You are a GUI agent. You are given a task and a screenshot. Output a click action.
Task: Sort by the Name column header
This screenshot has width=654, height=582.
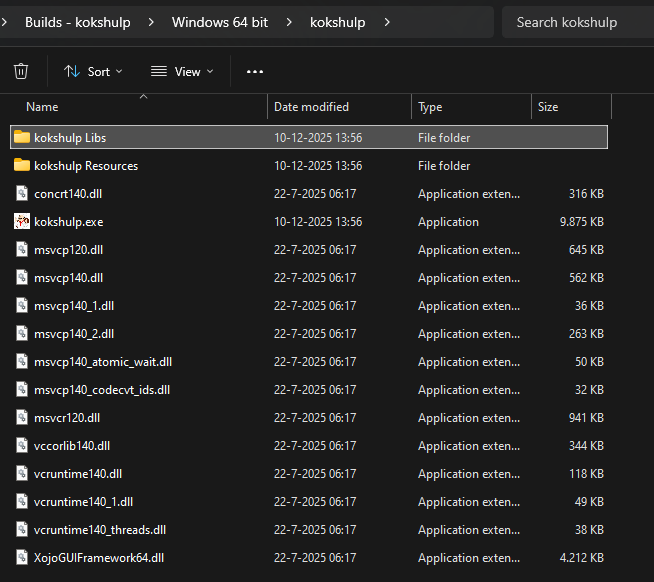coord(42,107)
